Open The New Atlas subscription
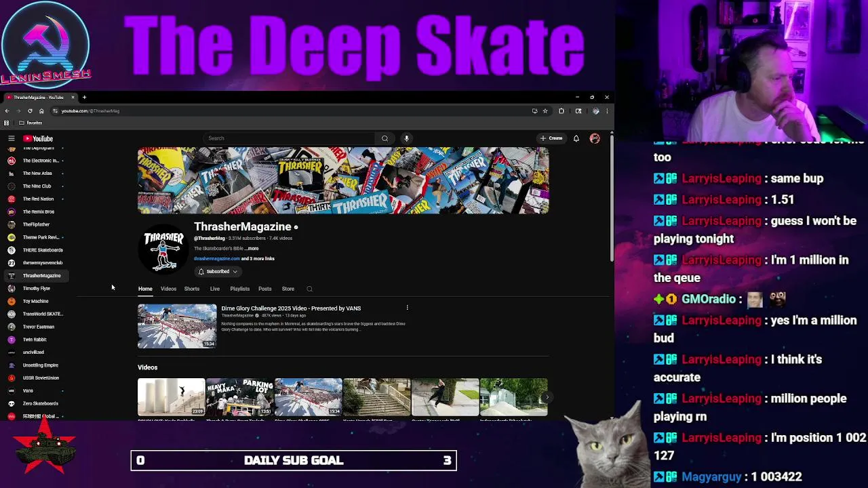 coord(38,174)
